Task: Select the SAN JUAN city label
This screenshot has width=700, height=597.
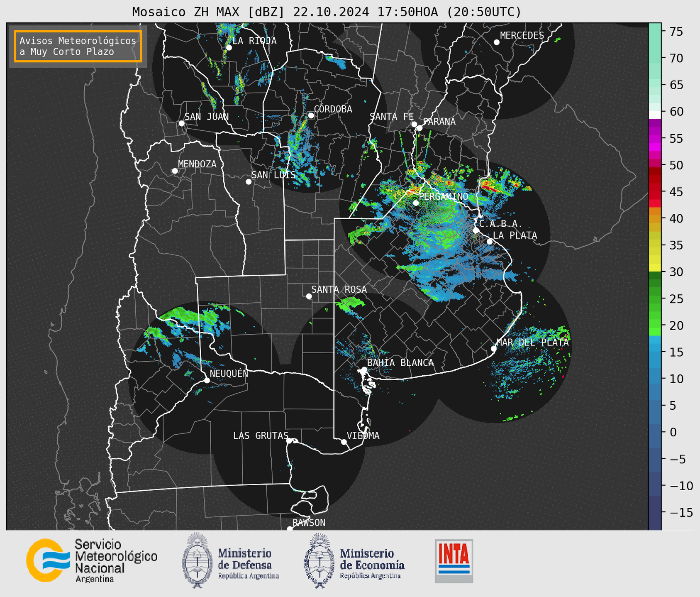Action: pyautogui.click(x=207, y=117)
